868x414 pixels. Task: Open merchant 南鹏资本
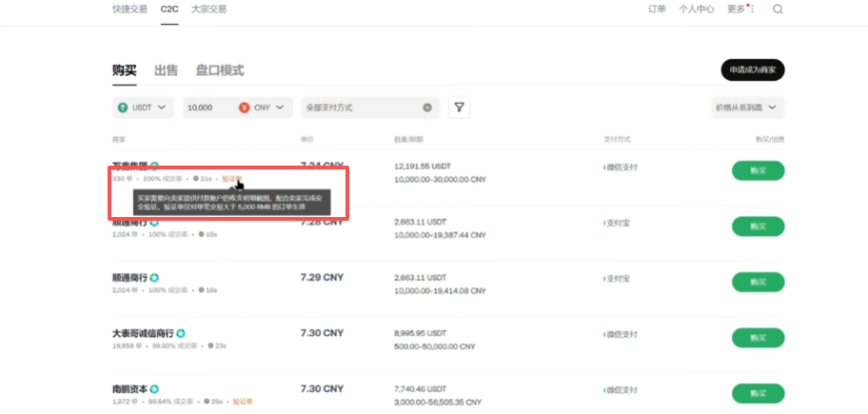130,389
